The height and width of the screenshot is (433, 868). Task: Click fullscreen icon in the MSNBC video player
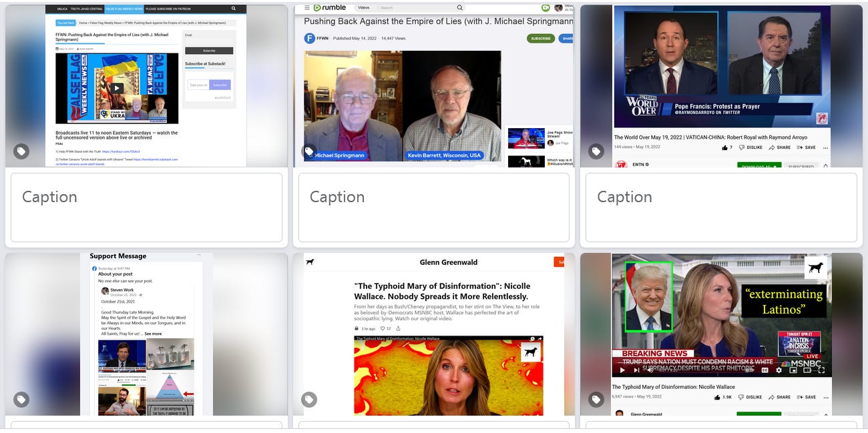tap(822, 370)
